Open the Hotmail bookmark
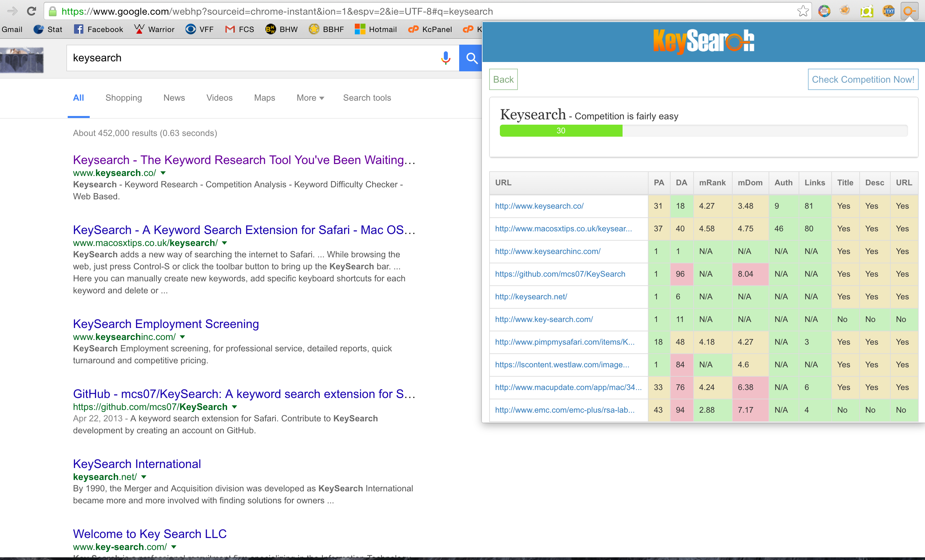 tap(376, 29)
